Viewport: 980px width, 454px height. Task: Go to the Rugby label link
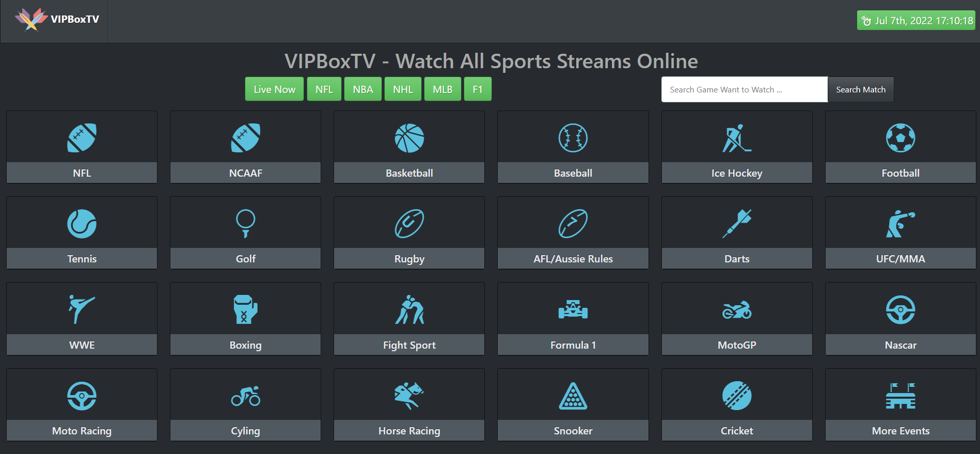tap(409, 259)
